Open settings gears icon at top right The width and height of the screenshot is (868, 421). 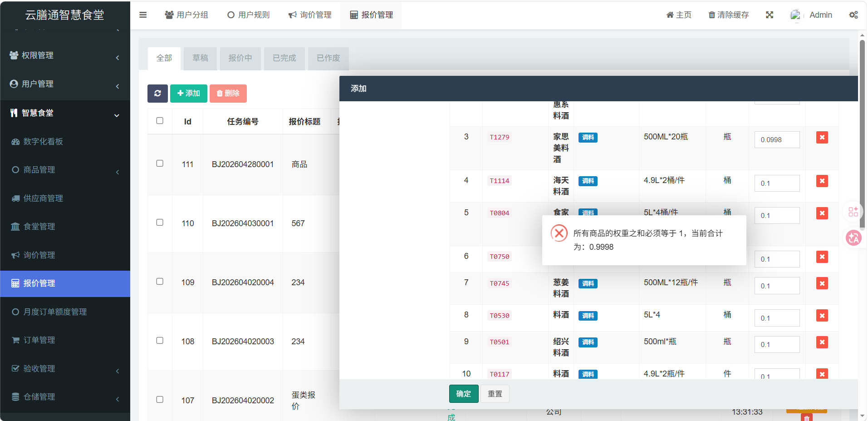[x=853, y=15]
